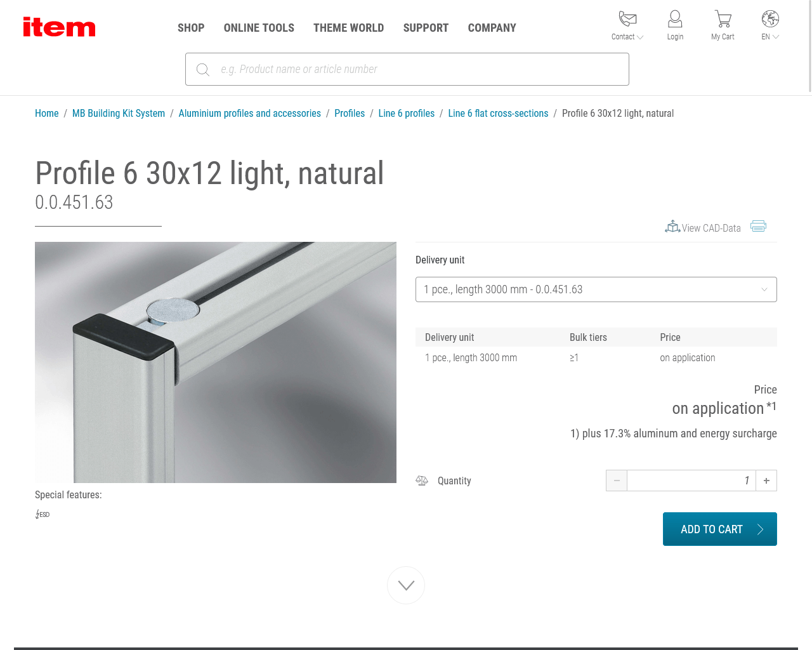Click the scales icon beside Quantity
Image resolution: width=812 pixels, height=650 pixels.
tap(422, 481)
